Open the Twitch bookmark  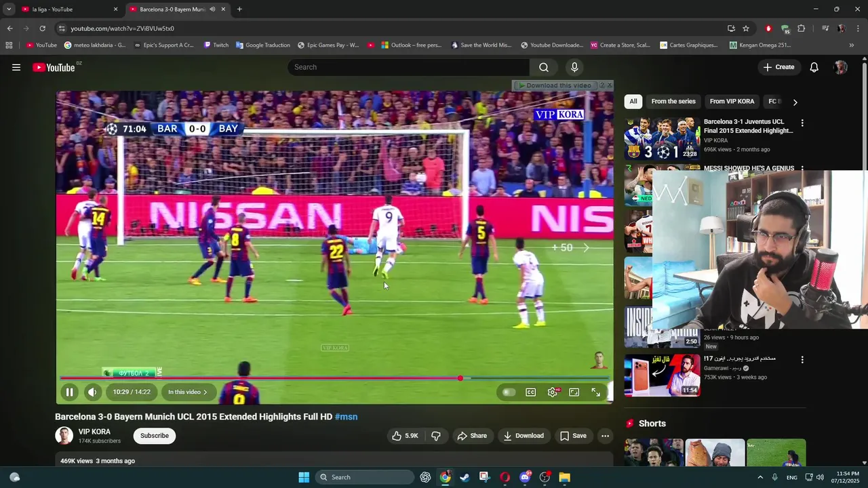tap(216, 45)
